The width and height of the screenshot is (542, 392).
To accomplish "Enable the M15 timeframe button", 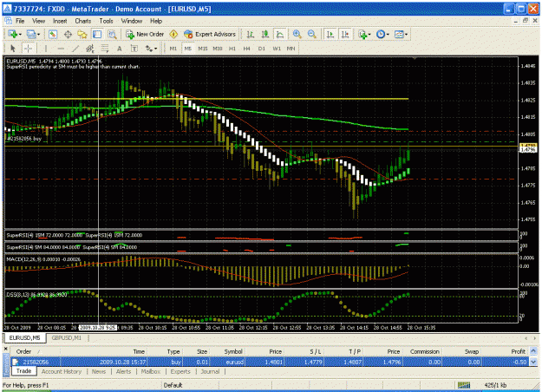I will 203,49.
